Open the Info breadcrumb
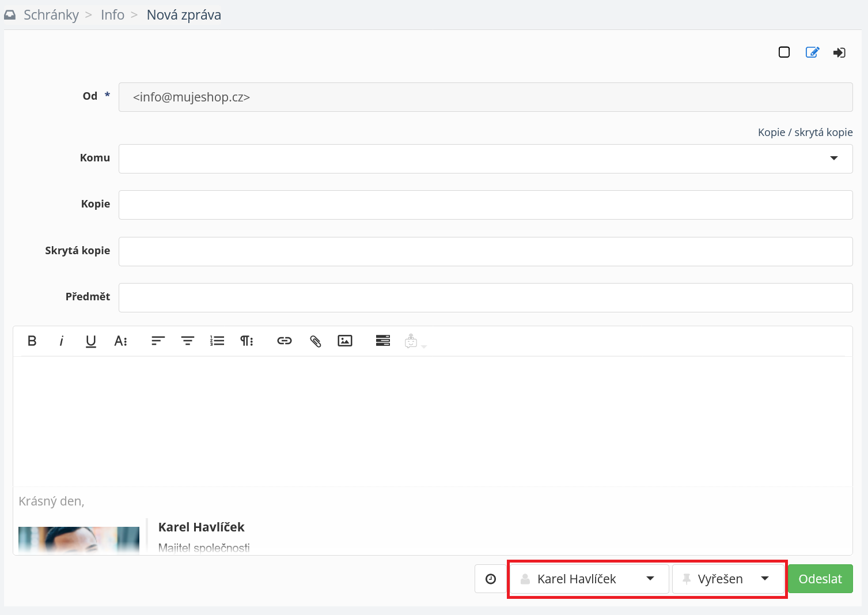 point(112,15)
